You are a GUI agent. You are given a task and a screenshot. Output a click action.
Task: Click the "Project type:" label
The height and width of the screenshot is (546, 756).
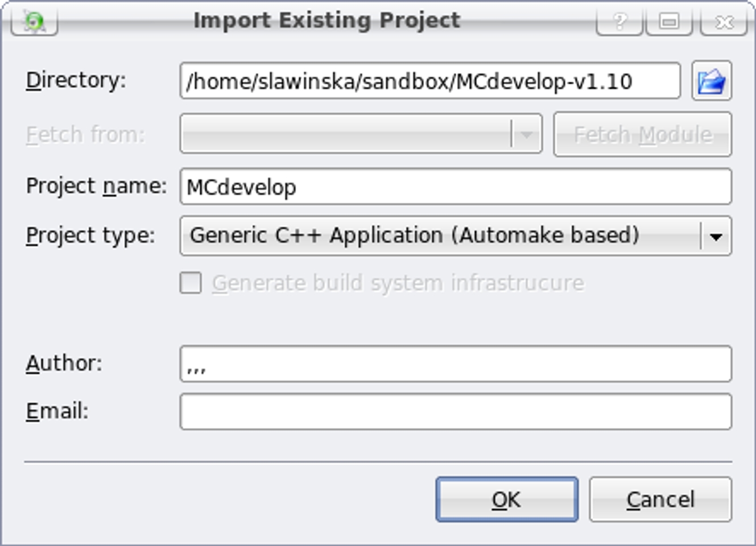[90, 235]
